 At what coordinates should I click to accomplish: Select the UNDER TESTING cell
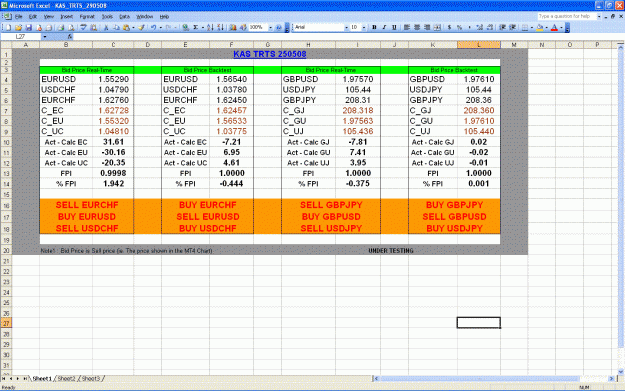click(x=391, y=251)
